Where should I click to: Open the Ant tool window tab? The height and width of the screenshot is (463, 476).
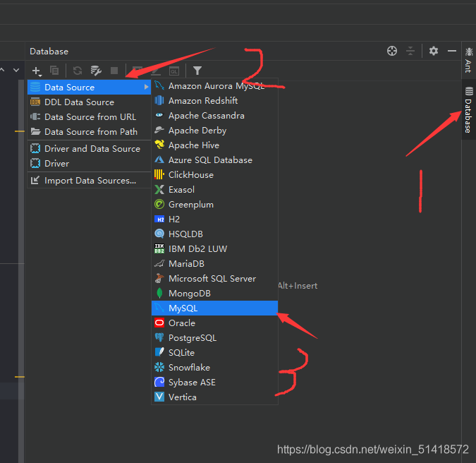tap(468, 60)
